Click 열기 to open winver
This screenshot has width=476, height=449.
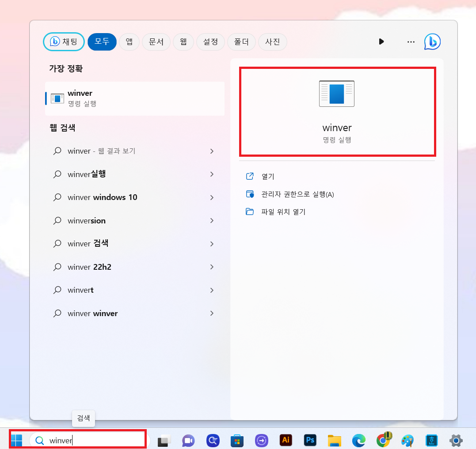267,176
